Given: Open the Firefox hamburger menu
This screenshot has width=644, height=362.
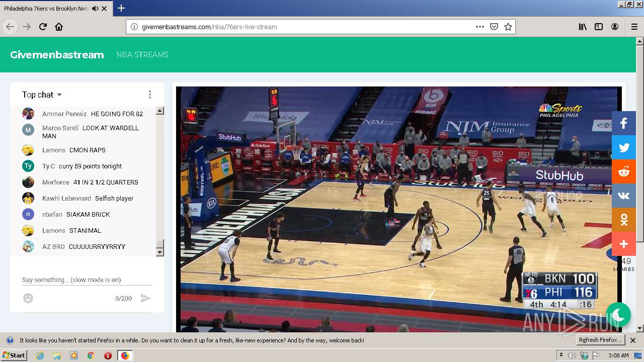Looking at the screenshot, I should (634, 27).
